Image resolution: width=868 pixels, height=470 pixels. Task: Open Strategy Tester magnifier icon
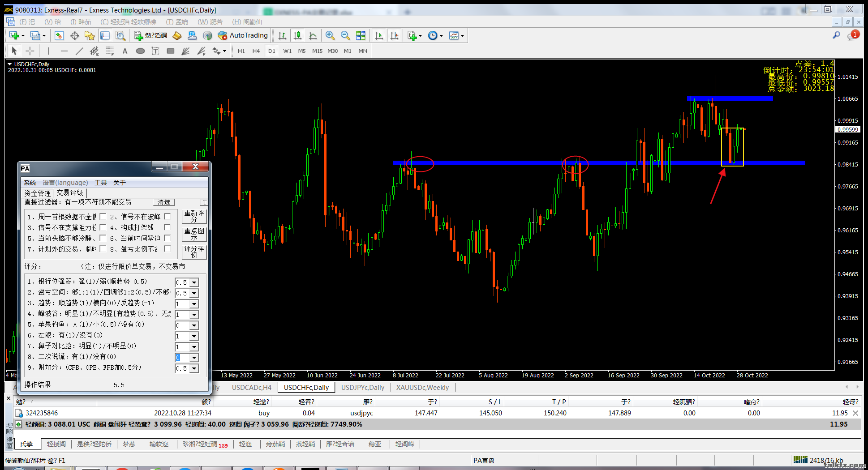[x=120, y=35]
